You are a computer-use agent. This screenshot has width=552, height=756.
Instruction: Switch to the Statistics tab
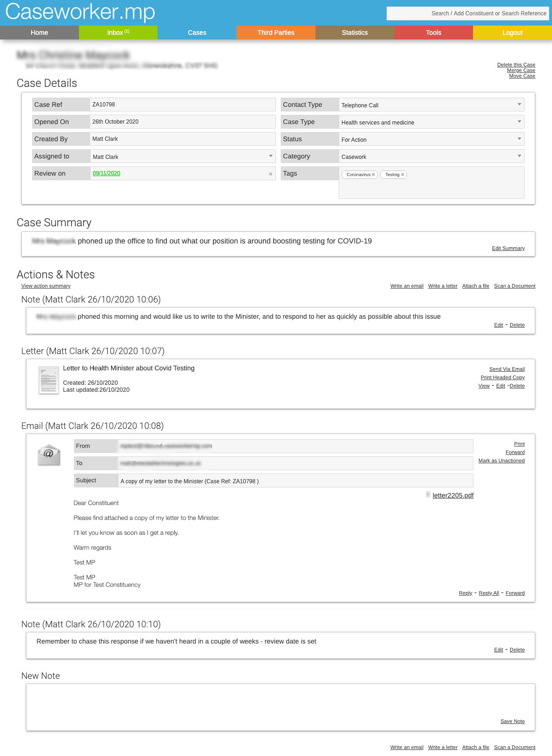pos(355,33)
